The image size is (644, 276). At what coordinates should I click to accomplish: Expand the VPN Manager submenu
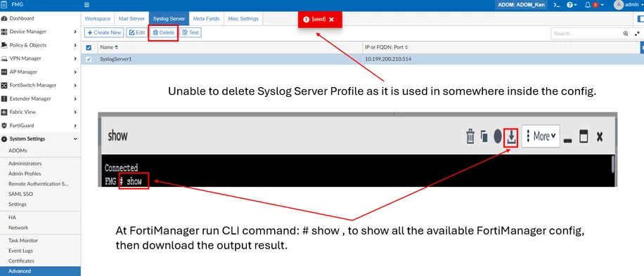point(75,59)
